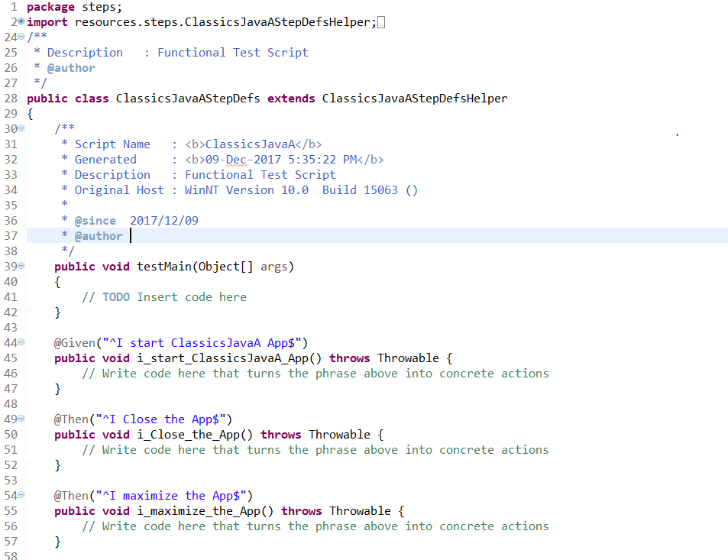Click the folded-code box after the import line
The width and height of the screenshot is (728, 560).
(x=380, y=21)
